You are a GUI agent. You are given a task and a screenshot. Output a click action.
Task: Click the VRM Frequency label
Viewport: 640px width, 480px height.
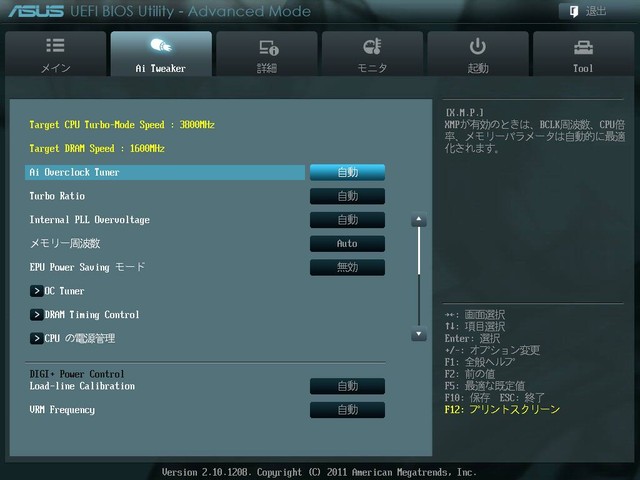coord(62,410)
